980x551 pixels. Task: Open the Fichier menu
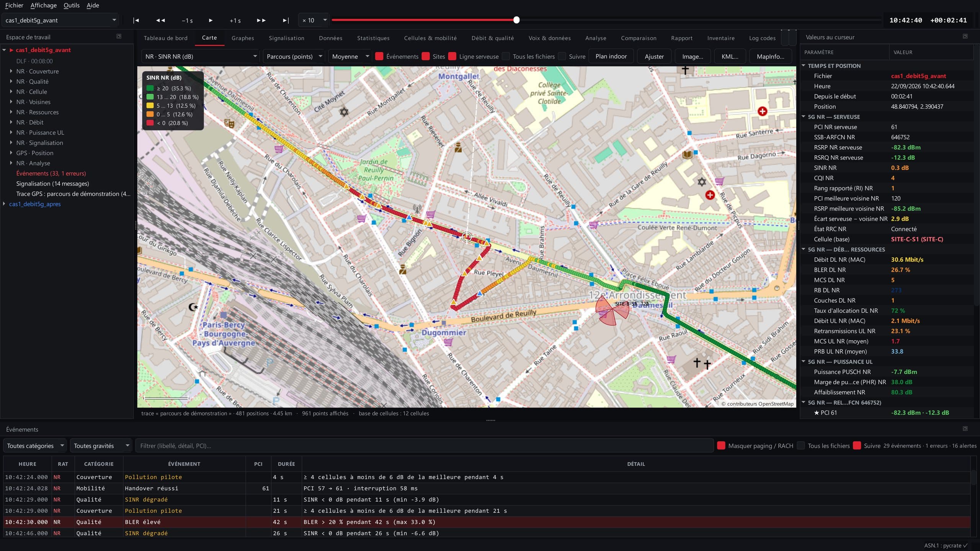(14, 5)
